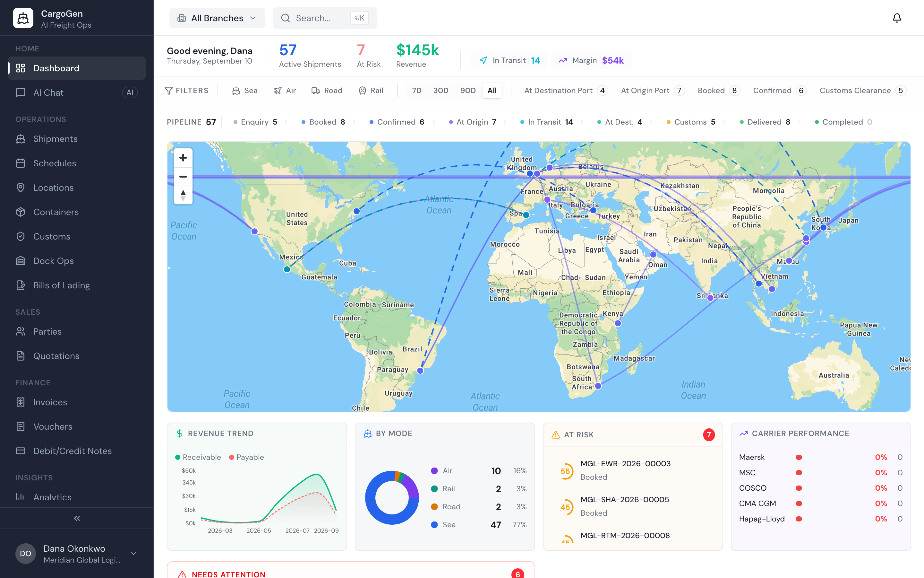Go to Locations page
924x578 pixels.
point(77,188)
